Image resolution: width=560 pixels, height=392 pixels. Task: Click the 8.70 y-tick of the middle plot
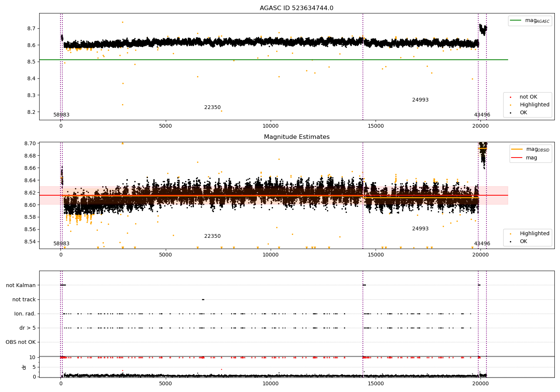[x=30, y=143]
